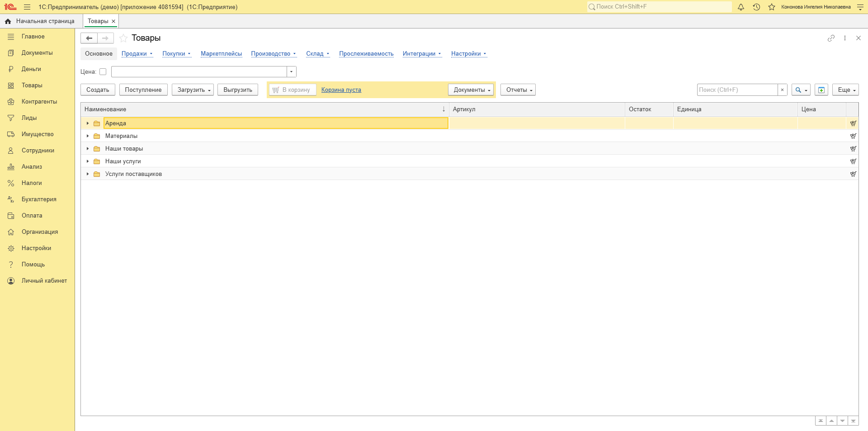The height and width of the screenshot is (431, 868).
Task: Click the Выгрузить button
Action: [x=238, y=90]
